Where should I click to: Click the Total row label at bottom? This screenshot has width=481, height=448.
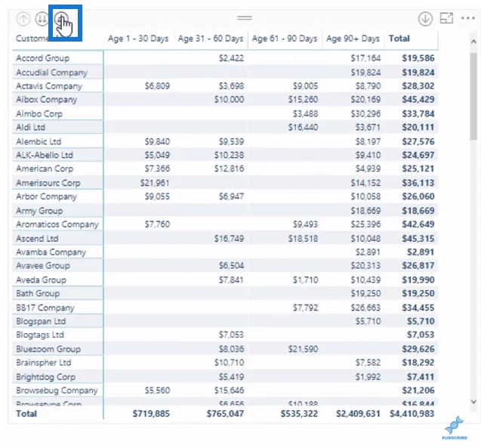(26, 414)
